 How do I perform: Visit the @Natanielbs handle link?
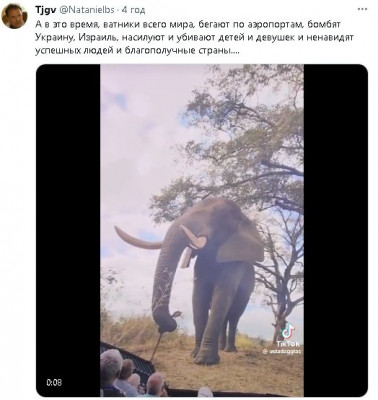(87, 10)
